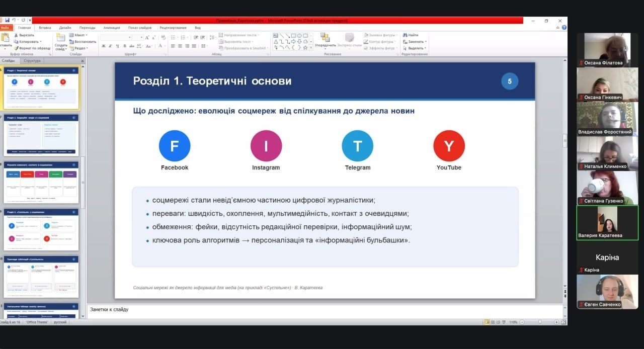The width and height of the screenshot is (644, 349).
Task: Open Макет layout dropdown
Action: [x=79, y=35]
